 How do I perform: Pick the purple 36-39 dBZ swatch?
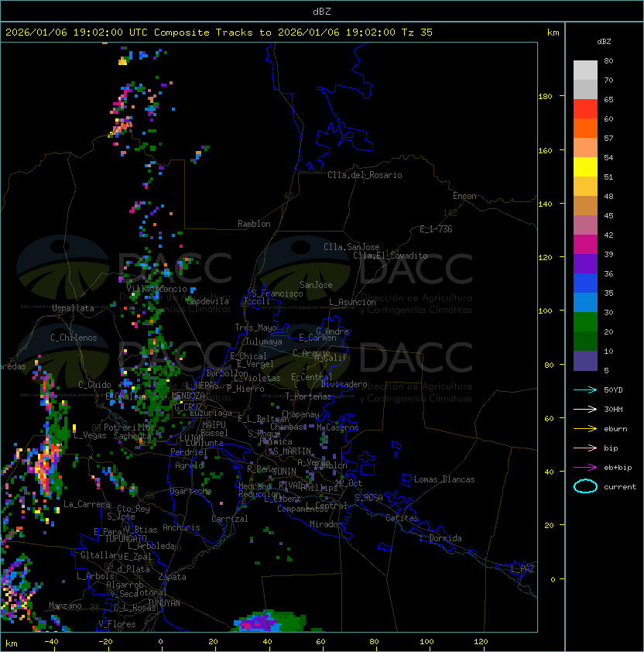coord(585,263)
